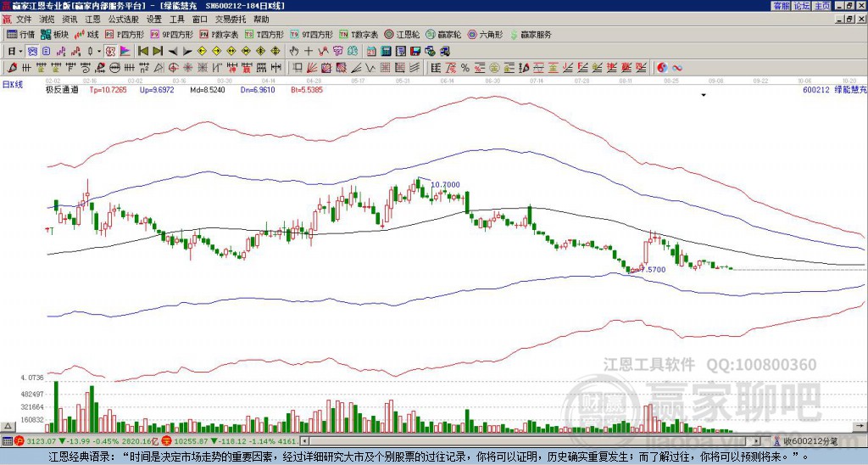The height and width of the screenshot is (465, 868).
Task: Toggle the 权 ex-rights adjustment button
Action: point(110,51)
